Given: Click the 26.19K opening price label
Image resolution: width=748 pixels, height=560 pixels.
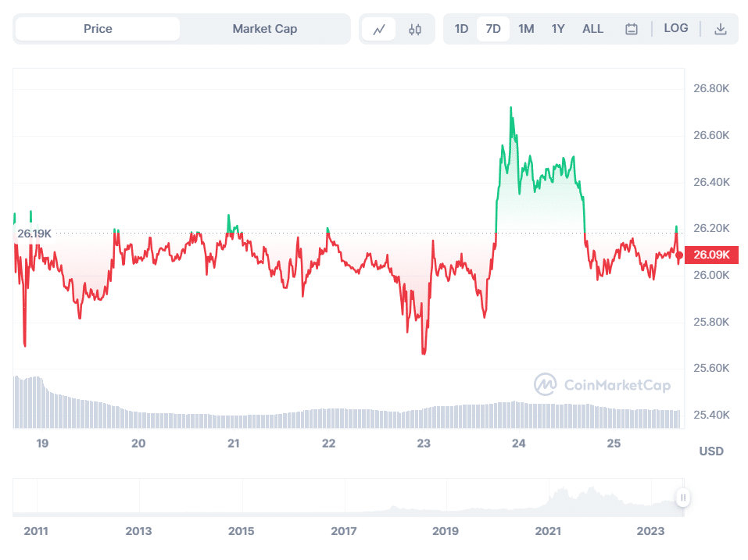Looking at the screenshot, I should (x=34, y=234).
